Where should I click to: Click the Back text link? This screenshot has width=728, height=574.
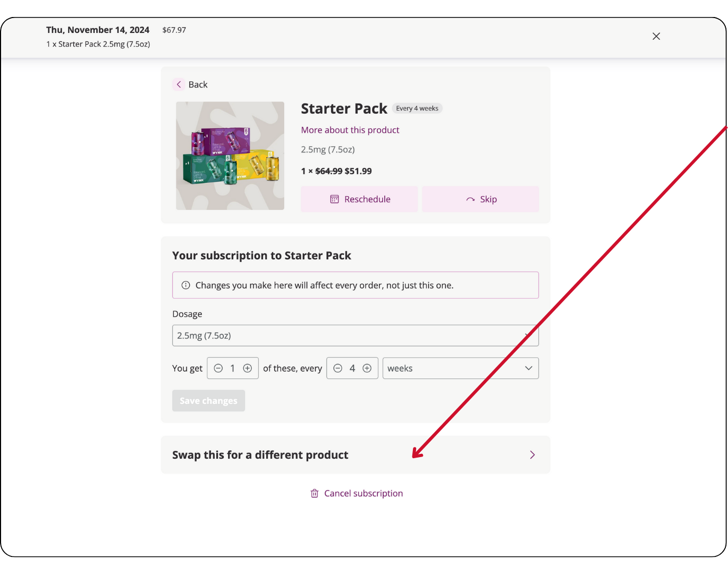pos(198,85)
